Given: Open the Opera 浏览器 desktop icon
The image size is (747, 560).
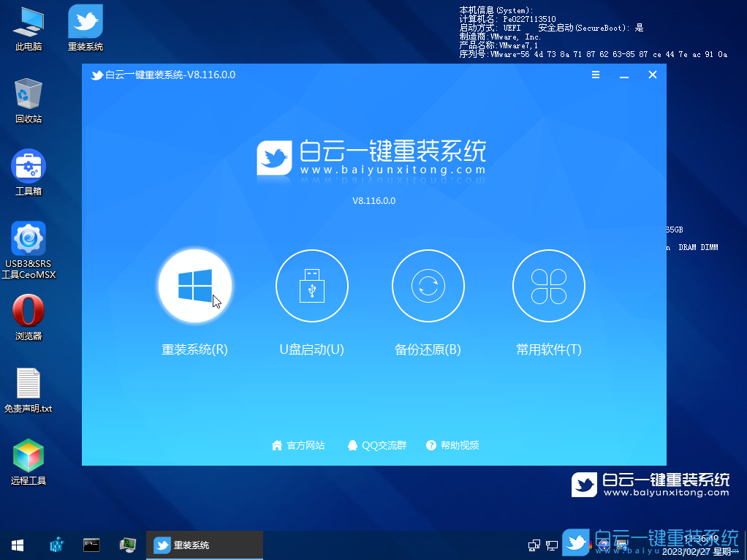Looking at the screenshot, I should (27, 311).
